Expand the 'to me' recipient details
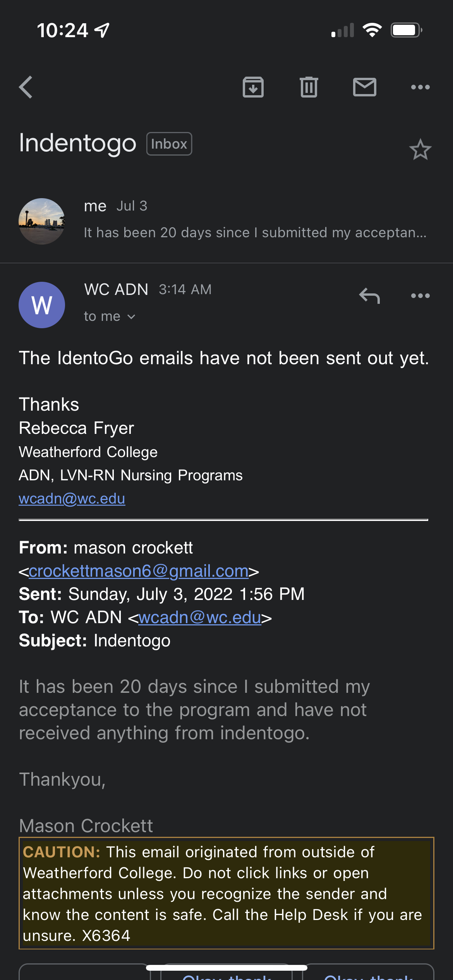 click(110, 317)
